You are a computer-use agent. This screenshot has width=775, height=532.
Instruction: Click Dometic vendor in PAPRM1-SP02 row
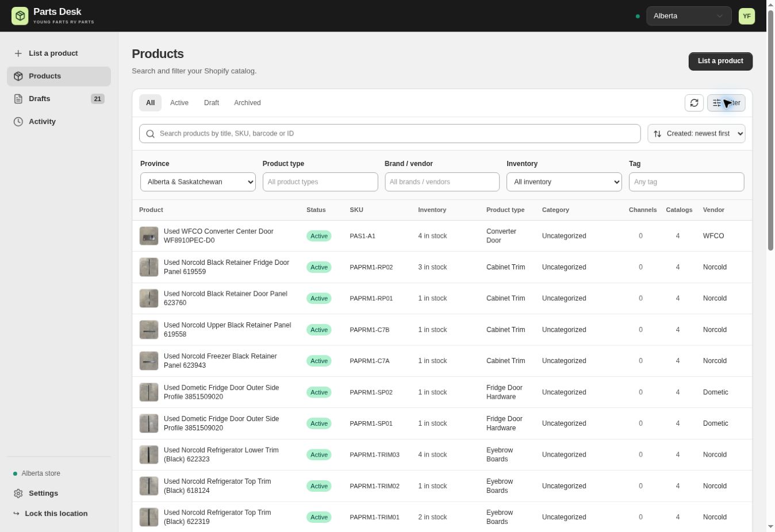pyautogui.click(x=715, y=392)
